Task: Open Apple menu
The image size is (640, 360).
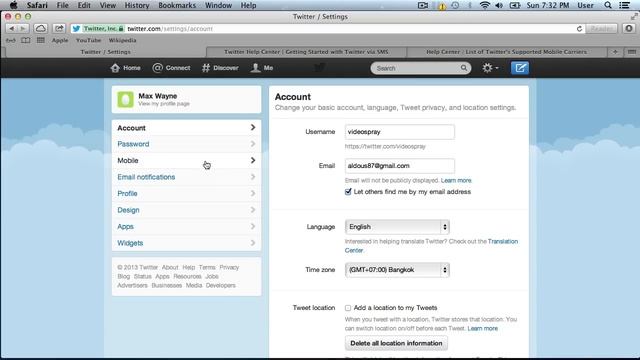Action: (13, 5)
